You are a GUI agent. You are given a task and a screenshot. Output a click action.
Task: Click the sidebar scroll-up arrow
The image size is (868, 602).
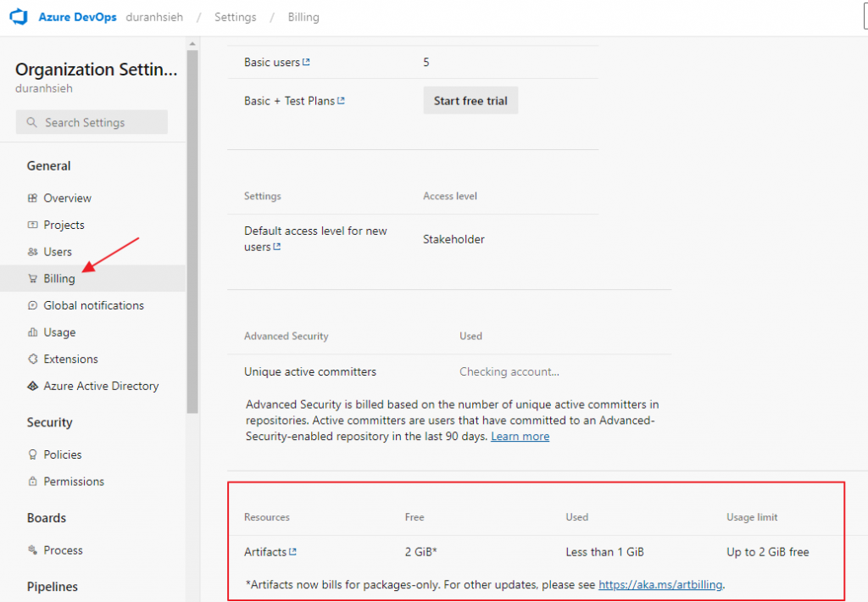192,44
